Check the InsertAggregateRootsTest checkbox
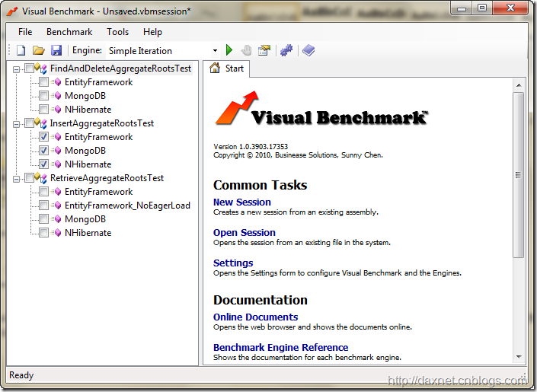Screen dimensions: 537x392 tap(29, 123)
